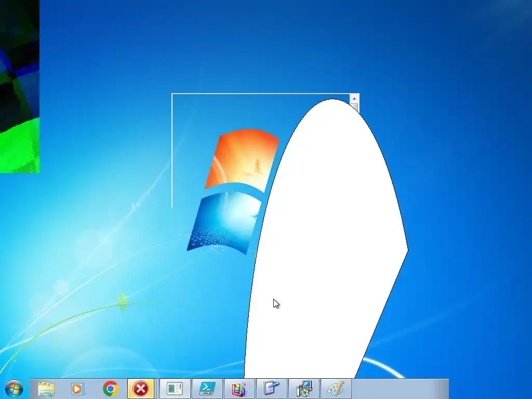Click the glitched green image at the top left
Viewport: 532px width, 399px height.
(x=20, y=86)
